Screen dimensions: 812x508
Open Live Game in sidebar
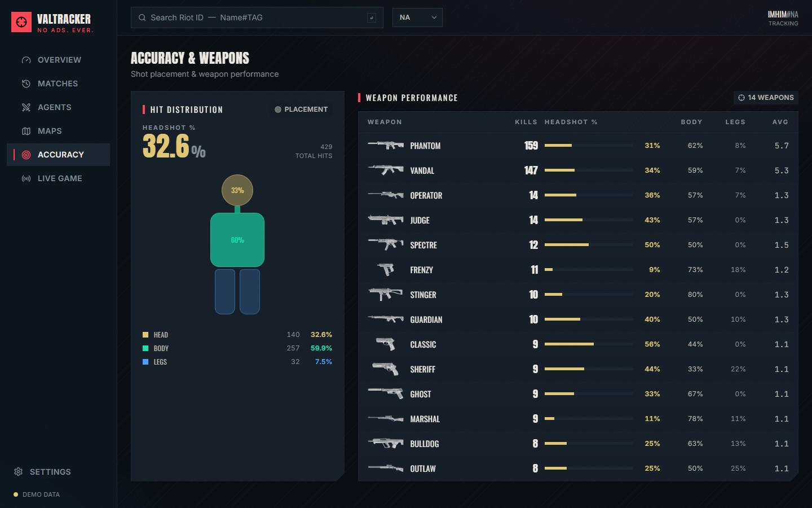(58, 178)
